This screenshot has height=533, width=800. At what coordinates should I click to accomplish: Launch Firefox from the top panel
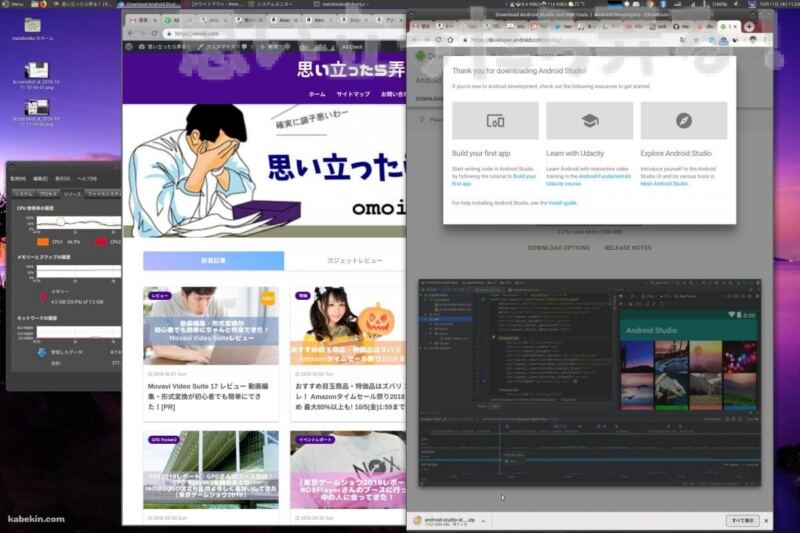point(43,4)
